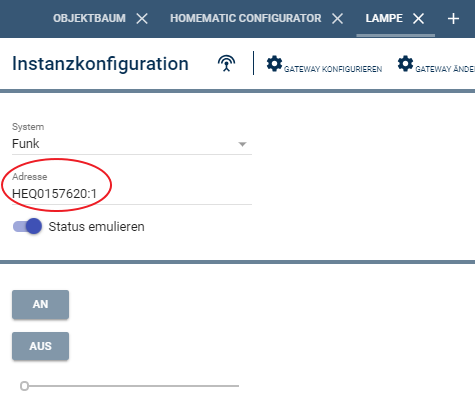Open the System dropdown showing Funk
Screen dimensions: 475x415
pyautogui.click(x=132, y=144)
